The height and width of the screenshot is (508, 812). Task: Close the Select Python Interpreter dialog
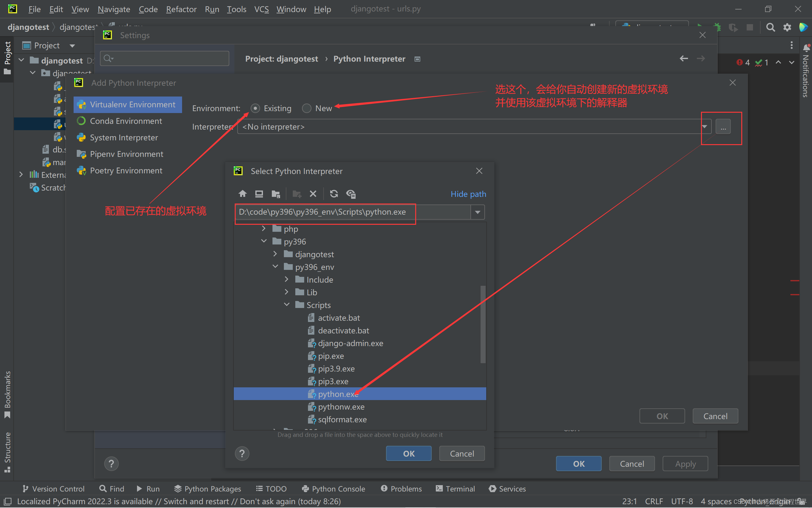480,171
